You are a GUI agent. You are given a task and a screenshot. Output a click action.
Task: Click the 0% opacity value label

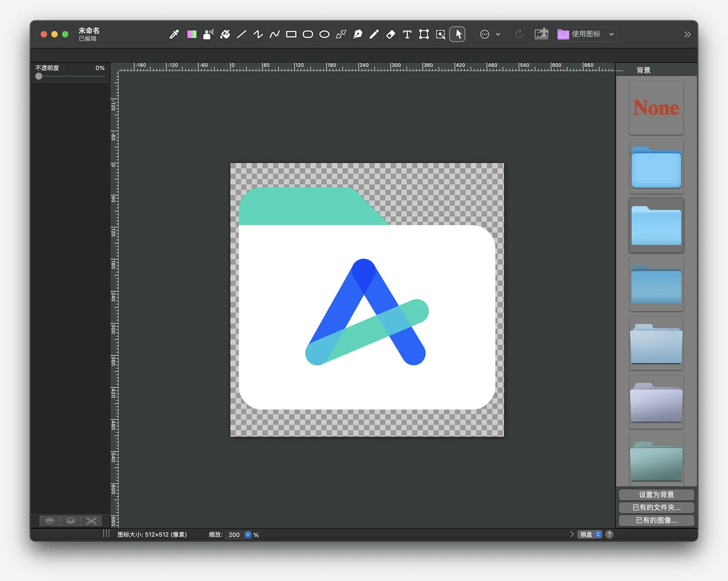point(100,68)
